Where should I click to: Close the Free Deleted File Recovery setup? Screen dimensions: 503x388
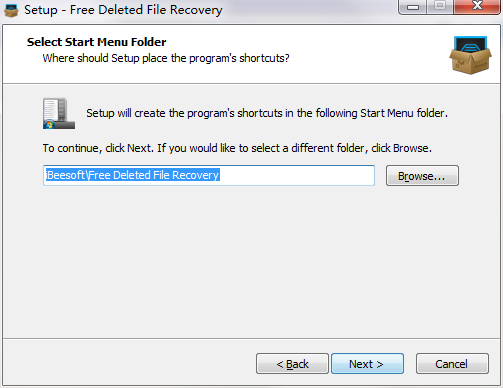[x=477, y=6]
